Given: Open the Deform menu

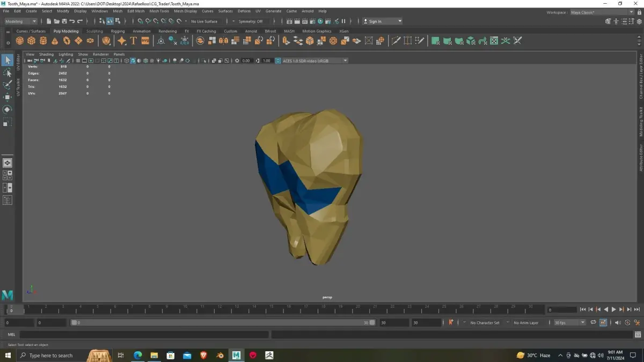Looking at the screenshot, I should coord(244,11).
